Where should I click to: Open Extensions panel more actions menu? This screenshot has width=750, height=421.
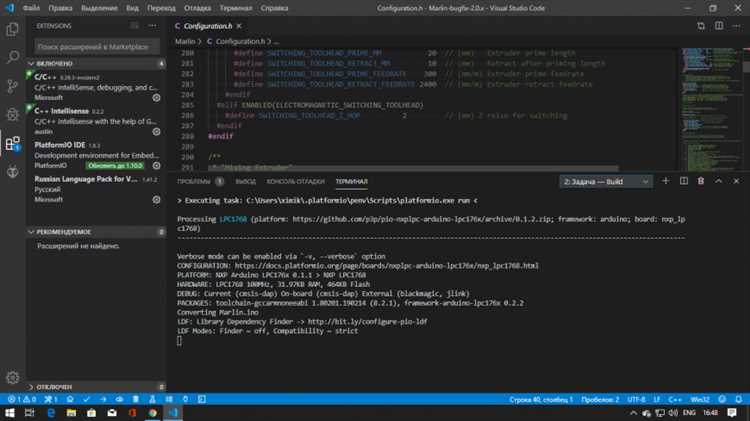point(152,26)
